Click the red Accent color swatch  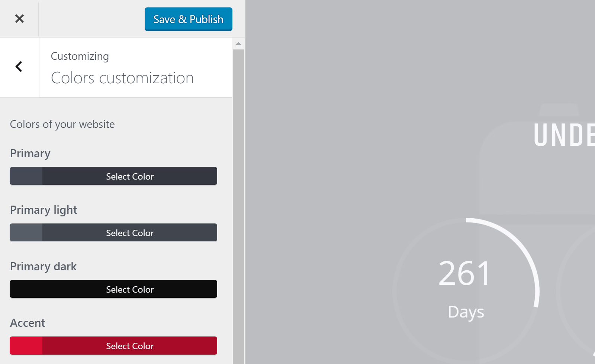click(x=26, y=345)
